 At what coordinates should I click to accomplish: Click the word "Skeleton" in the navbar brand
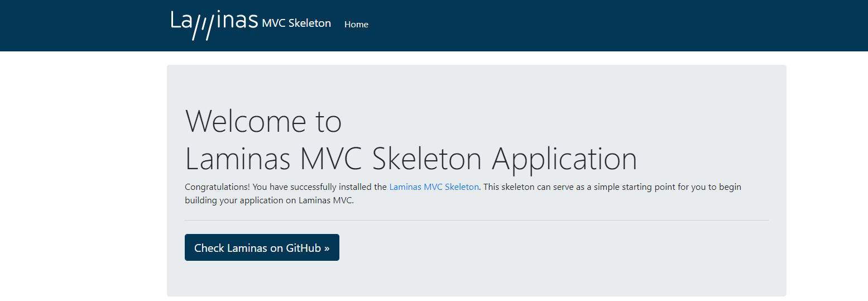pos(310,23)
